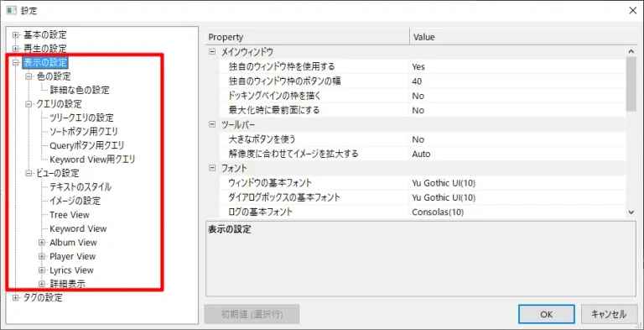The width and height of the screenshot is (644, 330).
Task: Select 詳細表示 settings item
Action: click(x=67, y=284)
